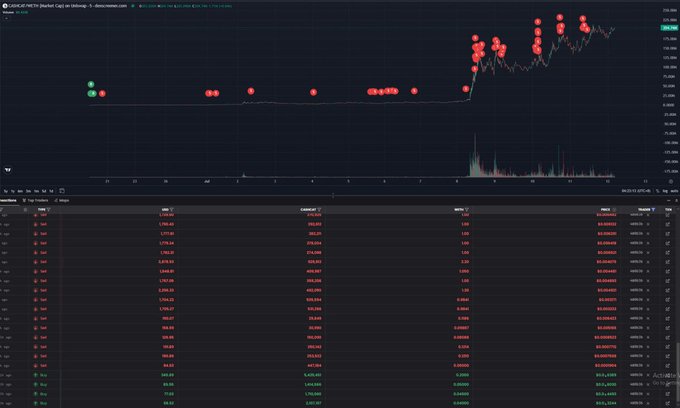
Task: Click the blue TRADER filter icon
Action: click(x=653, y=209)
